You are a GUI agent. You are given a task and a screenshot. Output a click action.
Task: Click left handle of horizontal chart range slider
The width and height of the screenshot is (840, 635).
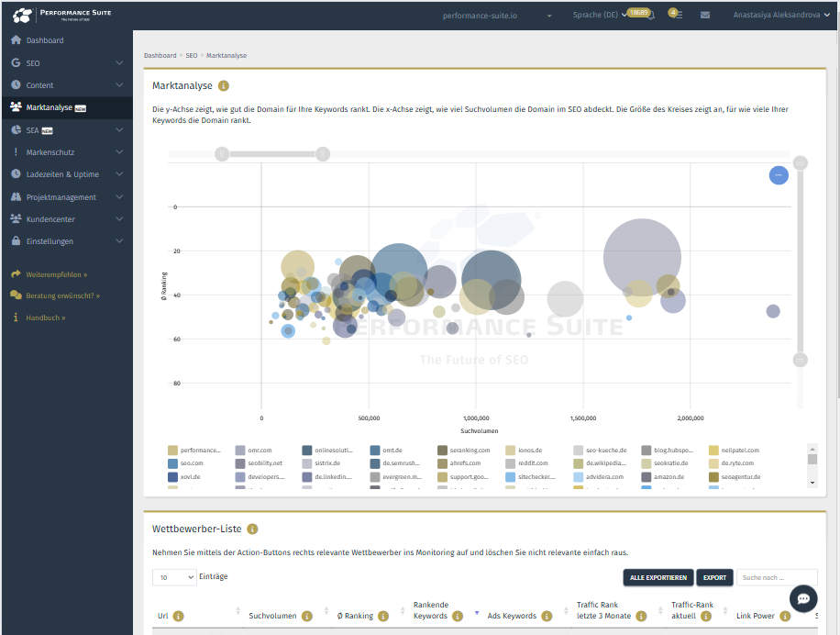(x=222, y=154)
